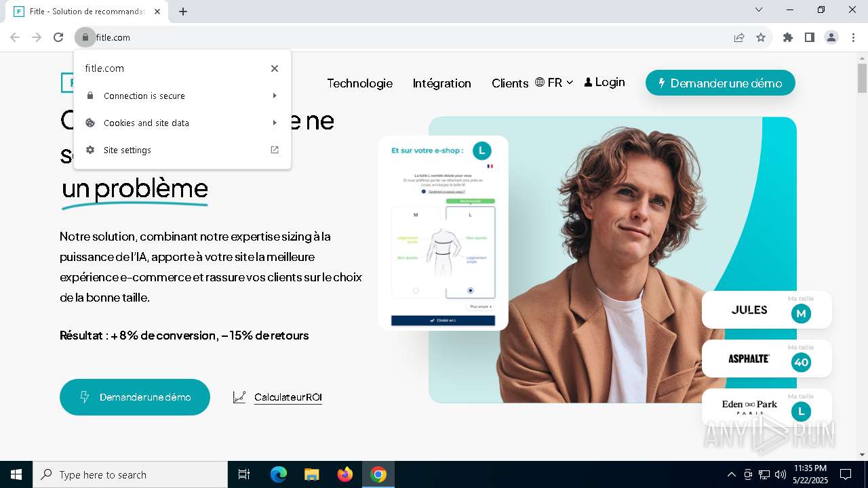The height and width of the screenshot is (488, 868).
Task: Click the page vertical scrollbar thumb
Action: tap(862, 79)
